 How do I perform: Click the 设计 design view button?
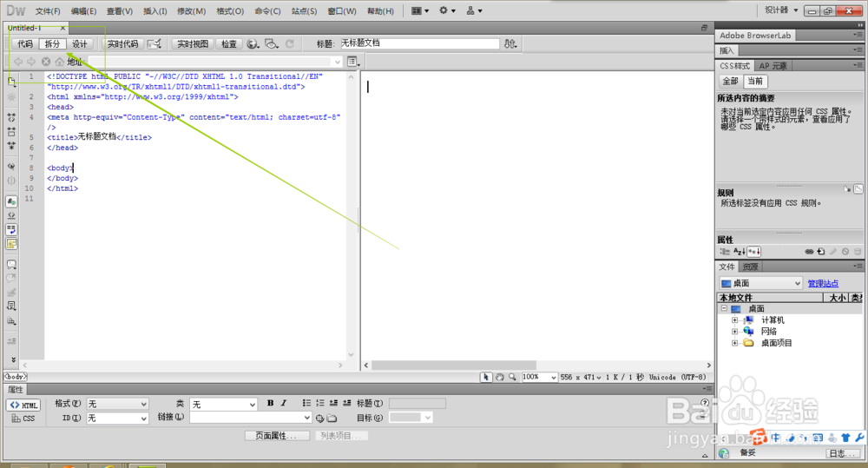(80, 43)
